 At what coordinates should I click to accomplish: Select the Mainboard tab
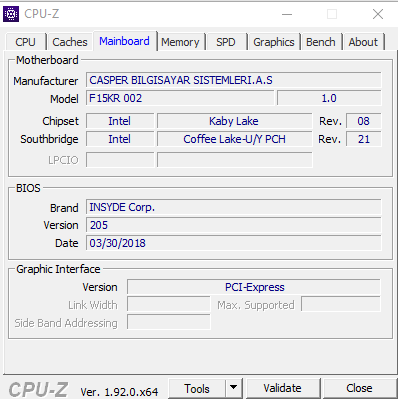pos(124,41)
